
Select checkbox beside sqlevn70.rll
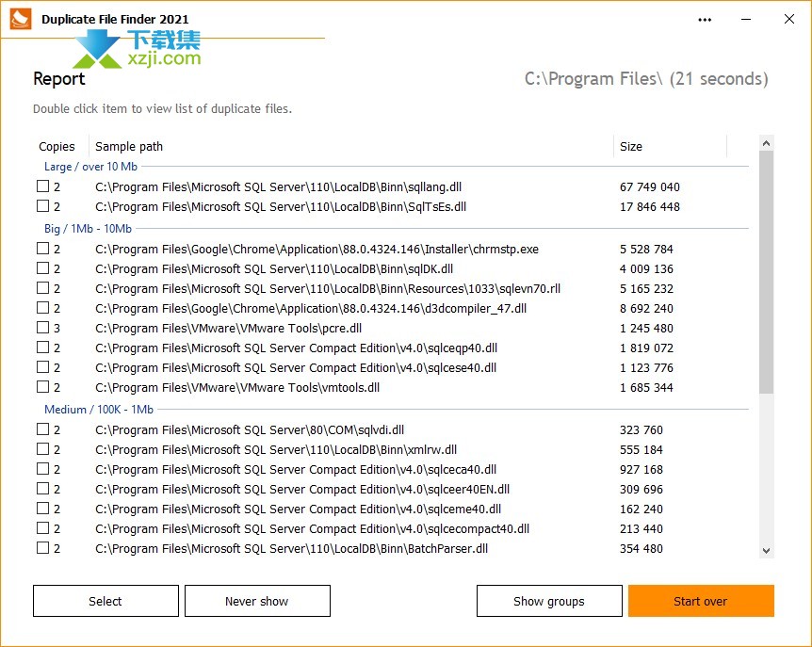pyautogui.click(x=43, y=287)
